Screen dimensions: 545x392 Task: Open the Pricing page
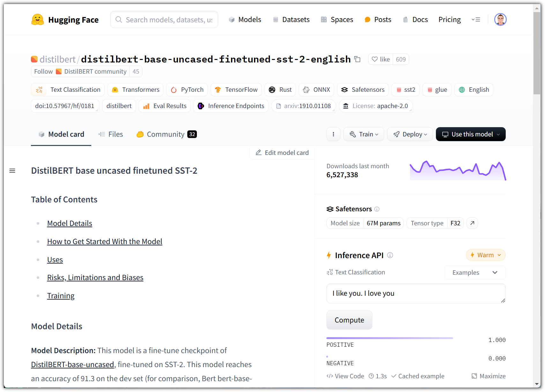(x=450, y=19)
